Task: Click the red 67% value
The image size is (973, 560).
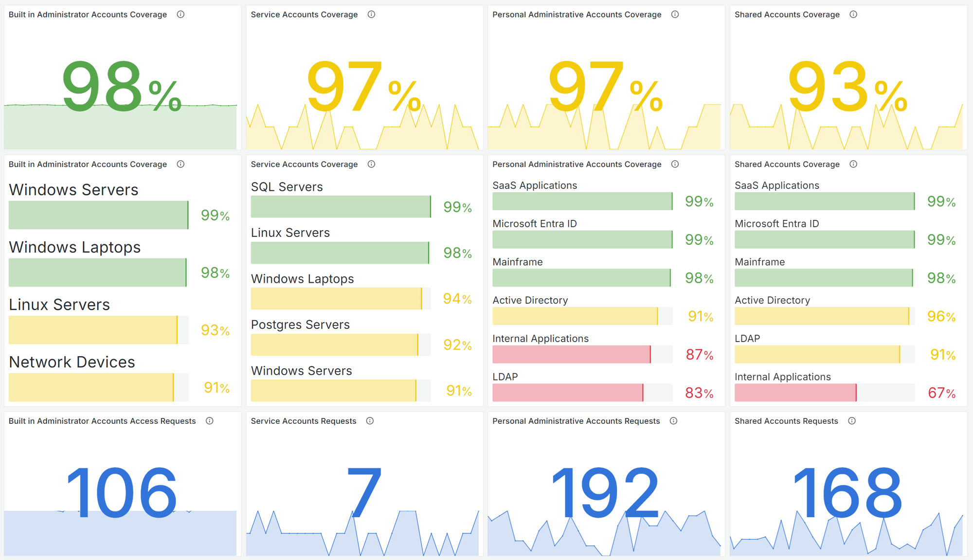Action: pos(942,393)
